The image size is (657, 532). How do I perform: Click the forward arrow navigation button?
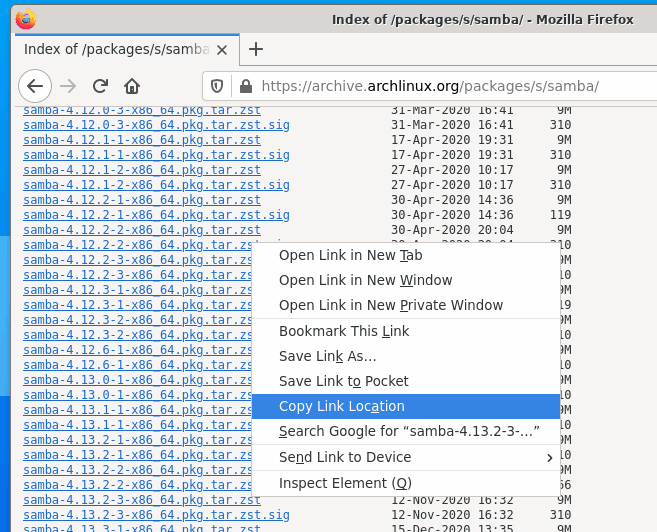pyautogui.click(x=68, y=86)
